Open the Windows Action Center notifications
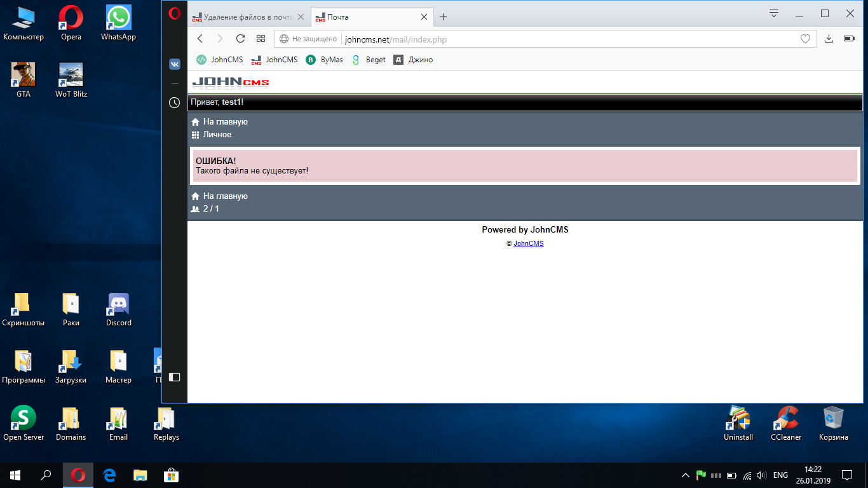The width and height of the screenshot is (868, 488). click(x=847, y=475)
